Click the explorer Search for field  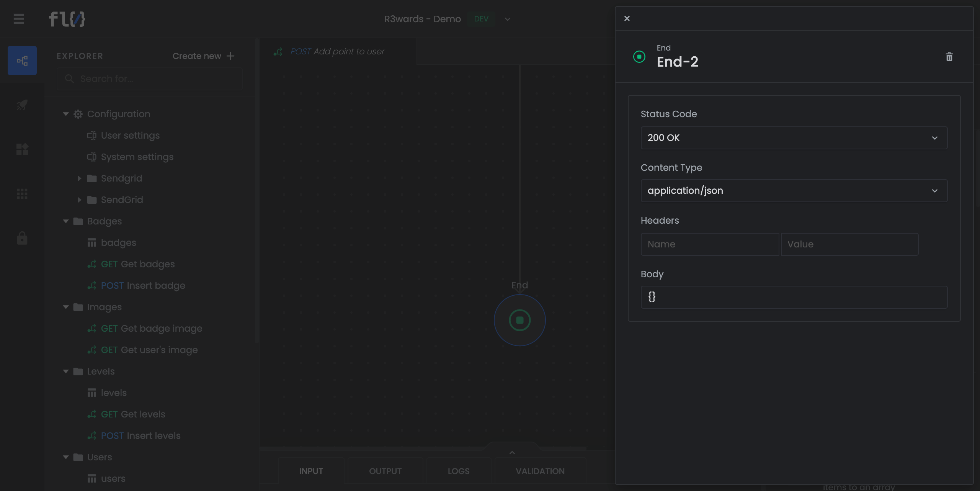click(149, 79)
